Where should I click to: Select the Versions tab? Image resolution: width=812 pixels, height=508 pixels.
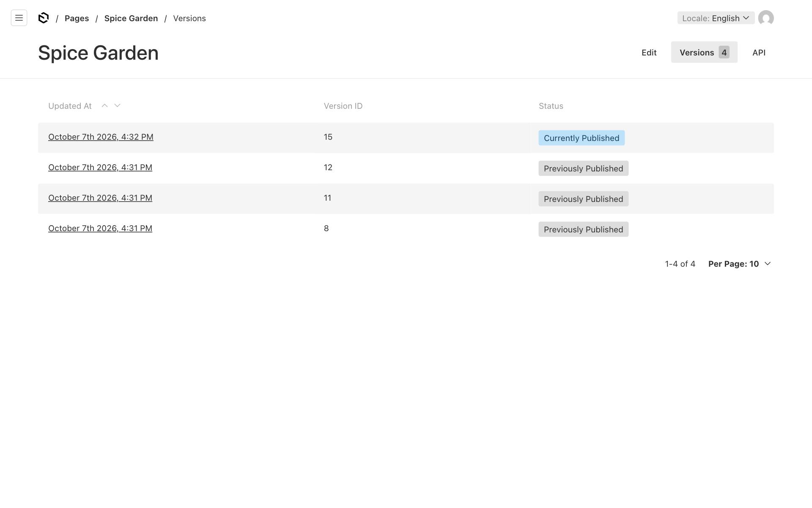pos(704,52)
